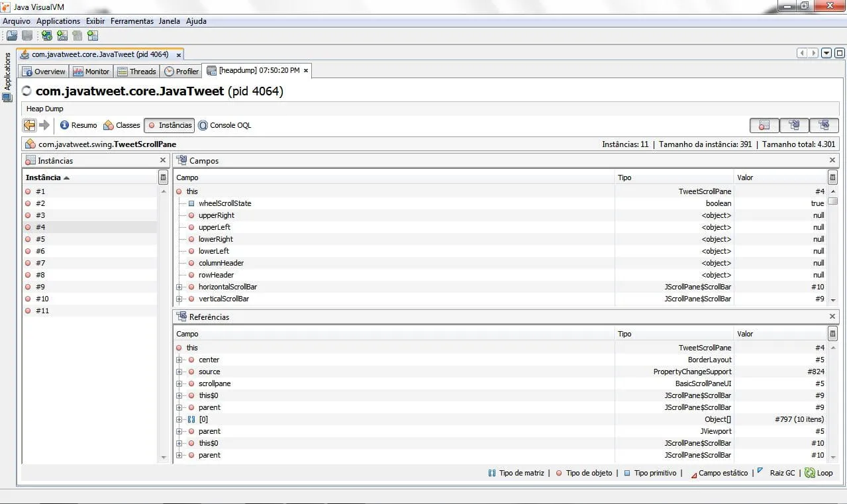Expand parent reference of type JViewport
The width and height of the screenshot is (847, 504).
point(179,431)
